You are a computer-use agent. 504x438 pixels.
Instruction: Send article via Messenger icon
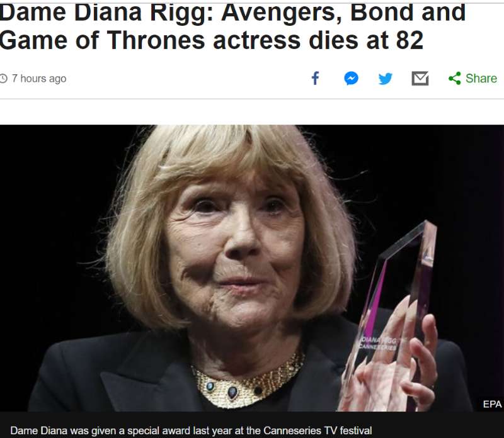(x=351, y=78)
